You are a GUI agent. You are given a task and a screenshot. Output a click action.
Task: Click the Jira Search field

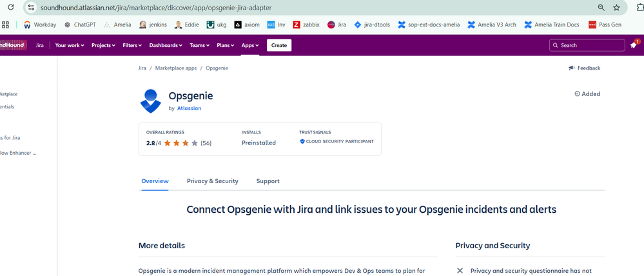pyautogui.click(x=587, y=45)
